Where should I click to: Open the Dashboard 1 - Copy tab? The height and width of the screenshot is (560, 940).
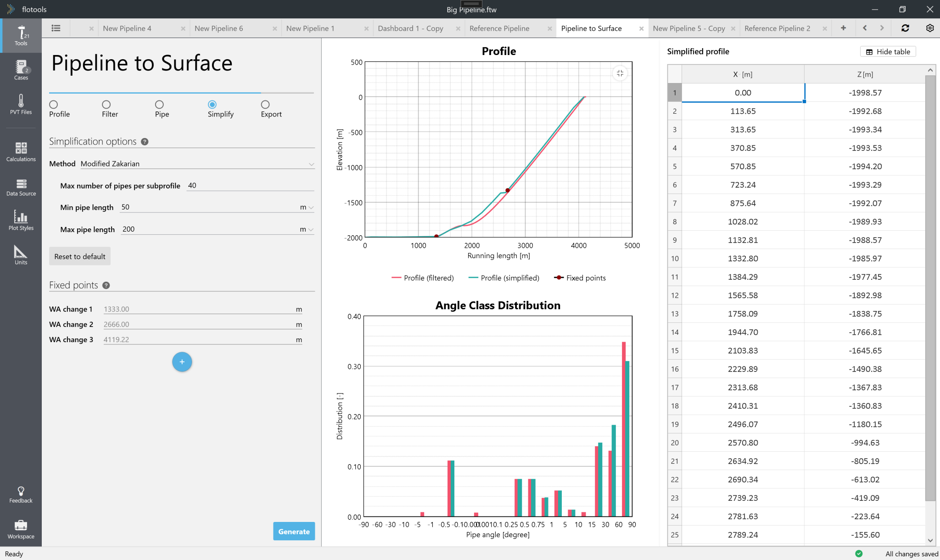pos(410,28)
